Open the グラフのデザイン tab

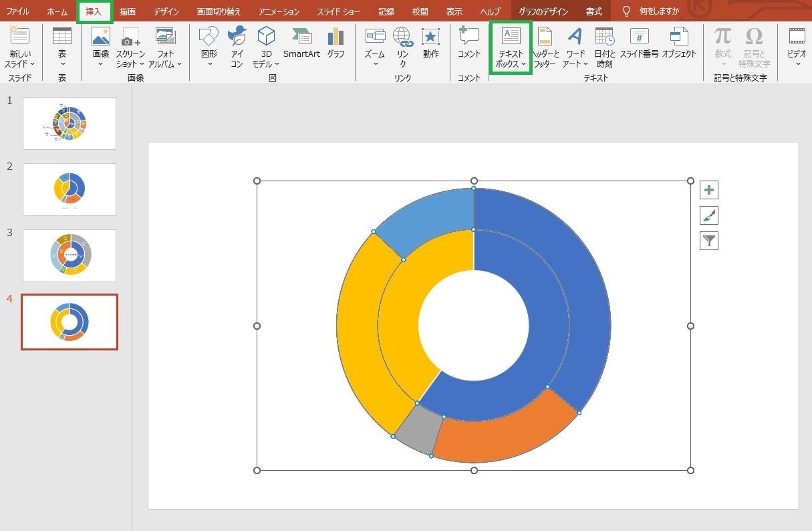(543, 11)
